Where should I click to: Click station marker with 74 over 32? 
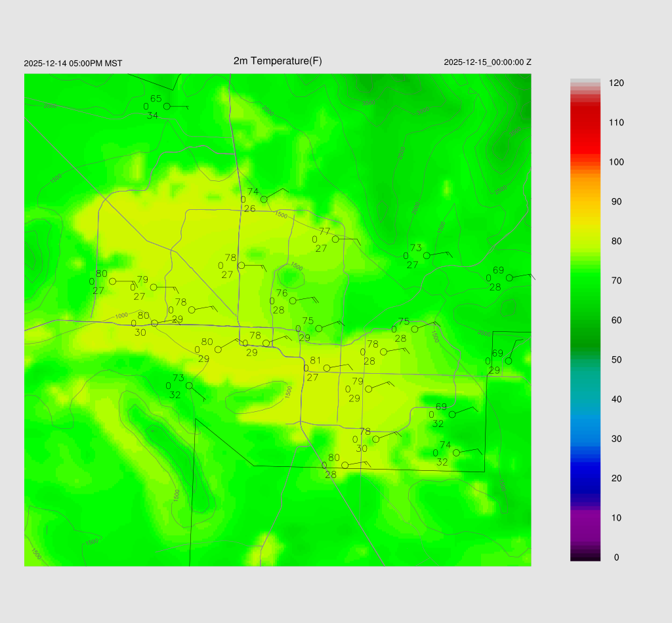(457, 452)
